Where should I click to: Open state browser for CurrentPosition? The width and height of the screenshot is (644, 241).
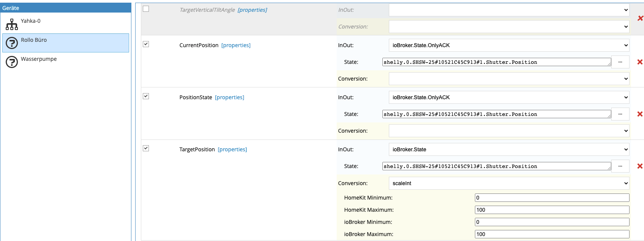point(620,62)
